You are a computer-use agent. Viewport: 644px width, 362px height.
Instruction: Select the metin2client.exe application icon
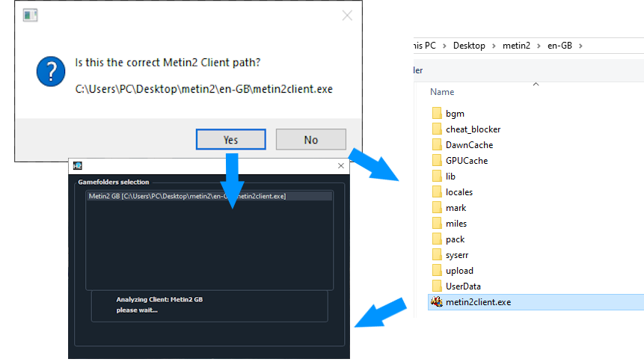pyautogui.click(x=437, y=302)
